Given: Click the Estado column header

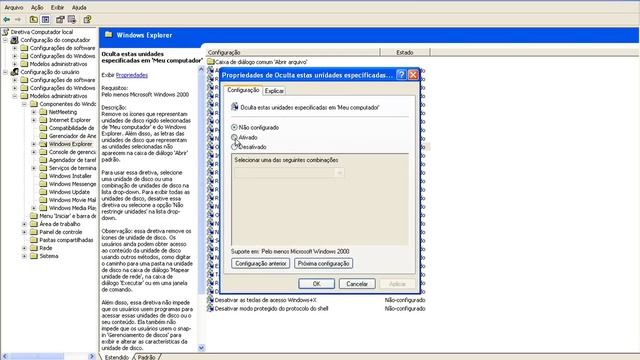Looking at the screenshot, I should [x=404, y=52].
